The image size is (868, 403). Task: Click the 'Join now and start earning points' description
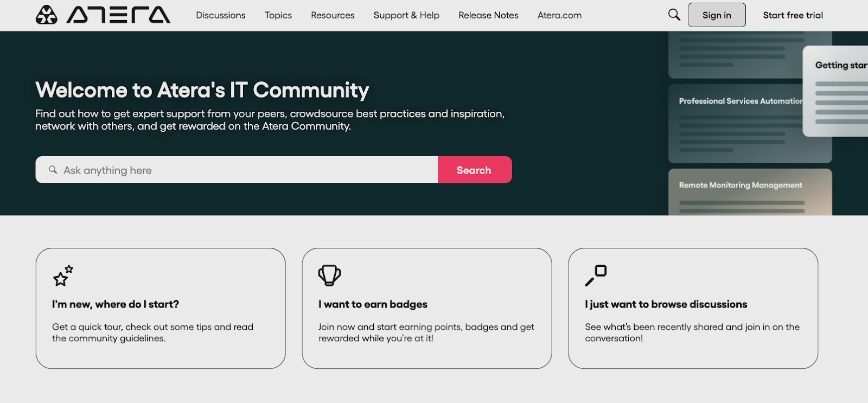426,332
